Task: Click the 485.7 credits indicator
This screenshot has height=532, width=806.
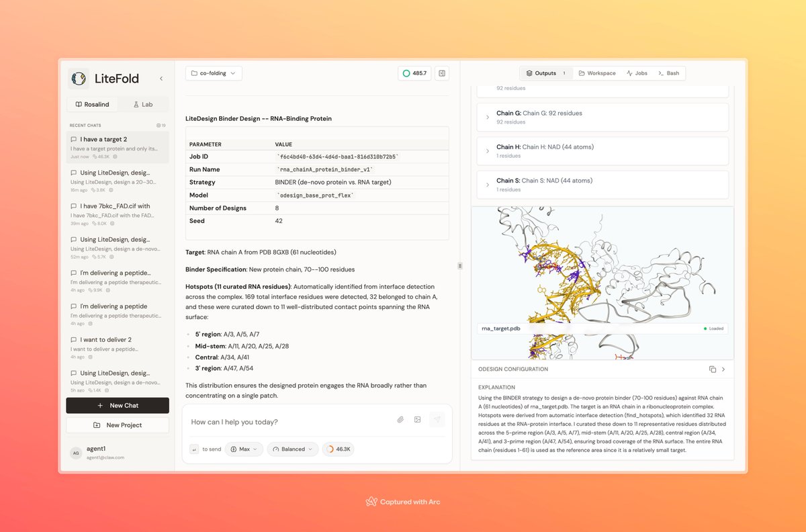Action: point(414,73)
